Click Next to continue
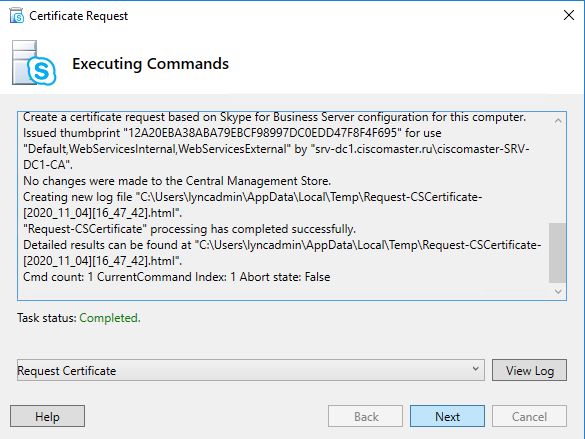 point(447,416)
